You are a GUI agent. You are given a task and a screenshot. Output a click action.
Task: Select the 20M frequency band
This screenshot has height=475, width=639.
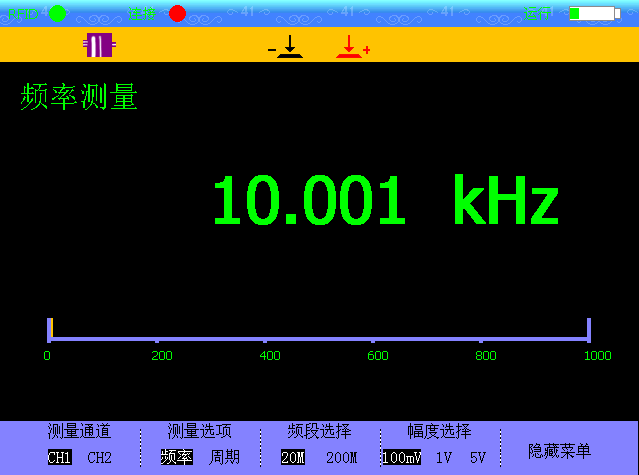(x=293, y=458)
